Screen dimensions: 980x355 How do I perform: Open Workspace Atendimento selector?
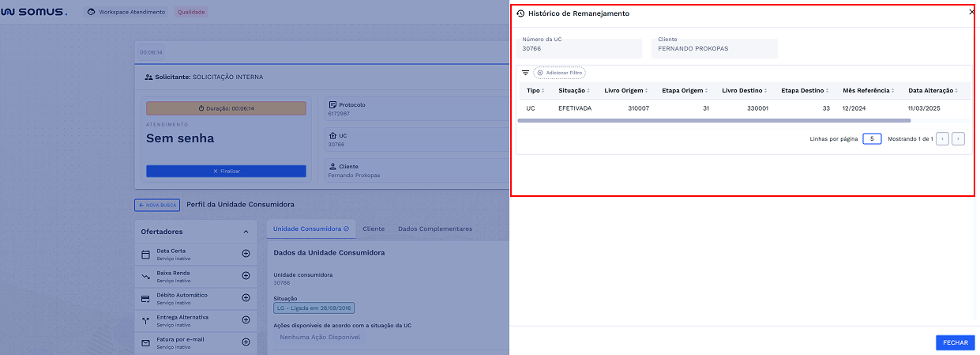click(126, 12)
